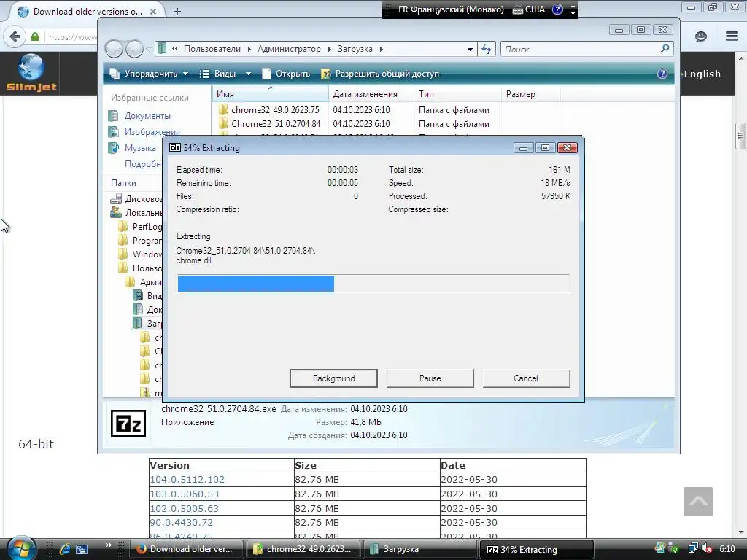The width and height of the screenshot is (747, 560).
Task: Open the browser hamburger menu
Action: pyautogui.click(x=732, y=36)
